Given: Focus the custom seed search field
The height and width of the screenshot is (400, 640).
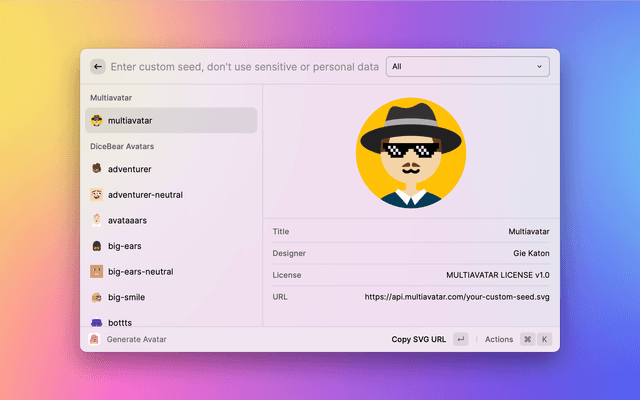Looking at the screenshot, I should [245, 67].
